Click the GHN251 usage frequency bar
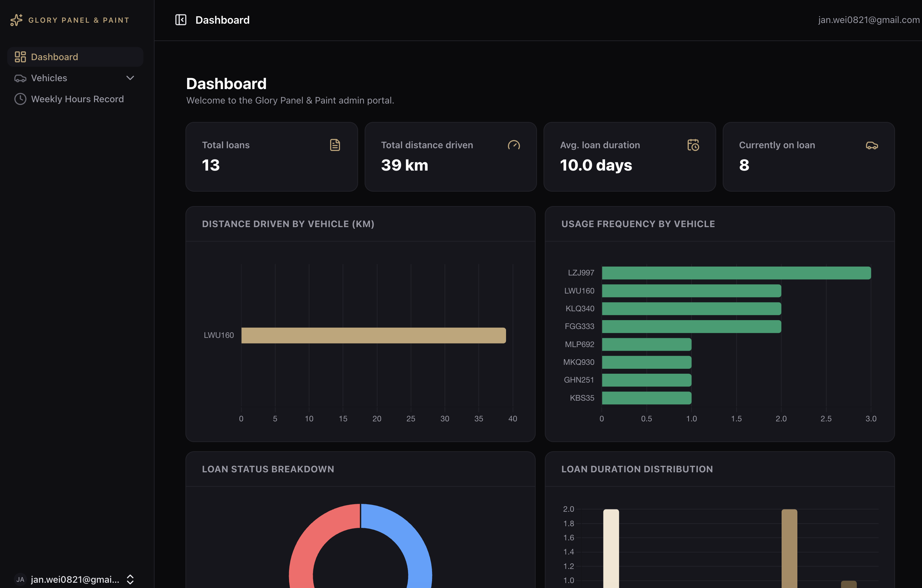922x588 pixels. coord(647,380)
